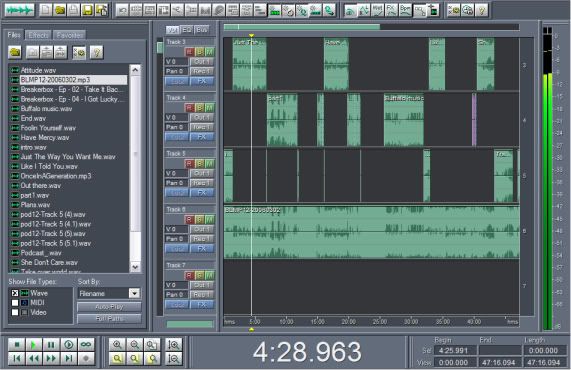Click the file list scroll down arrow
This screenshot has width=571, height=370.
[x=135, y=267]
